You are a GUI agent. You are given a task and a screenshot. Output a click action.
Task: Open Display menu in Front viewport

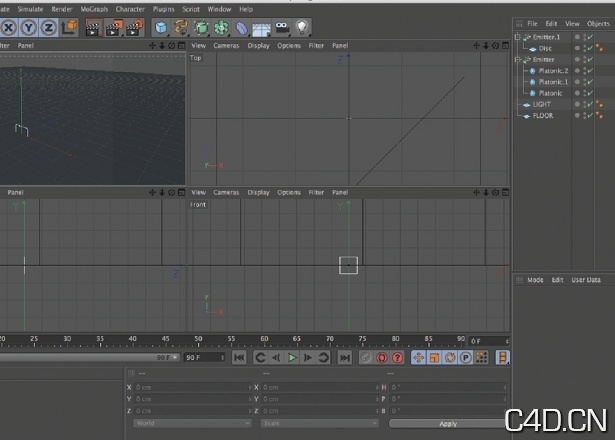pyautogui.click(x=258, y=193)
